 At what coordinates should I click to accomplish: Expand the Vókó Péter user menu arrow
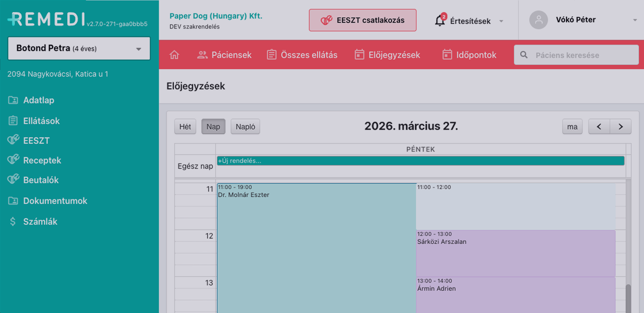(635, 20)
